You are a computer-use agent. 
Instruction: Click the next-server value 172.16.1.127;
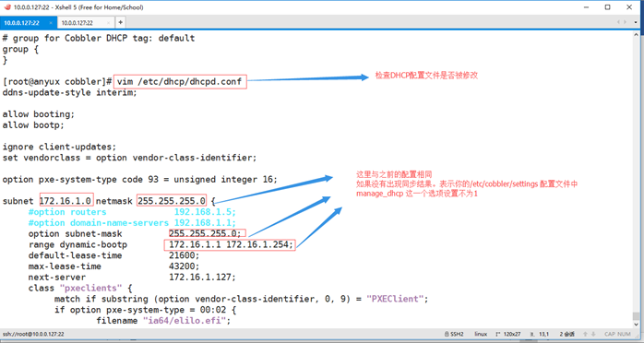pyautogui.click(x=202, y=278)
